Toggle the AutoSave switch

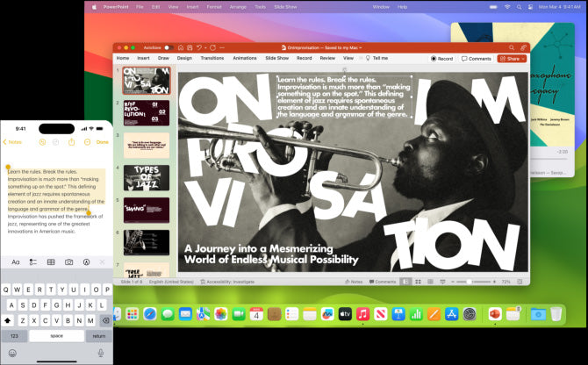(x=166, y=47)
